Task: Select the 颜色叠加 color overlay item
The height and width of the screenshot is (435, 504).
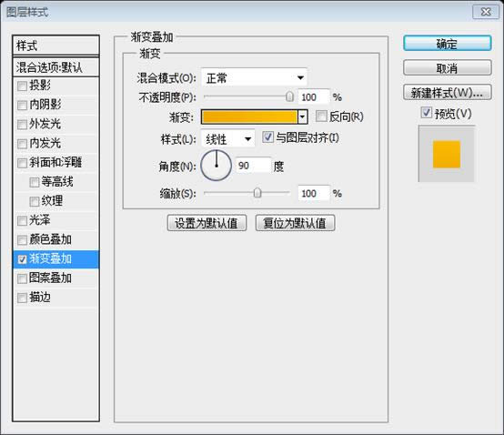Action: point(55,239)
